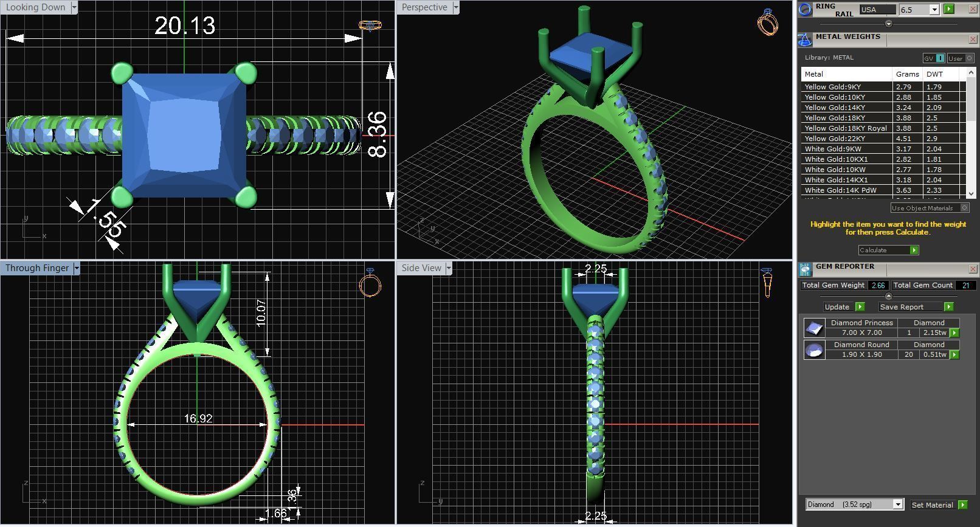Open the ring size 6.5 dropdown
This screenshot has width=980, height=527.
pos(934,10)
